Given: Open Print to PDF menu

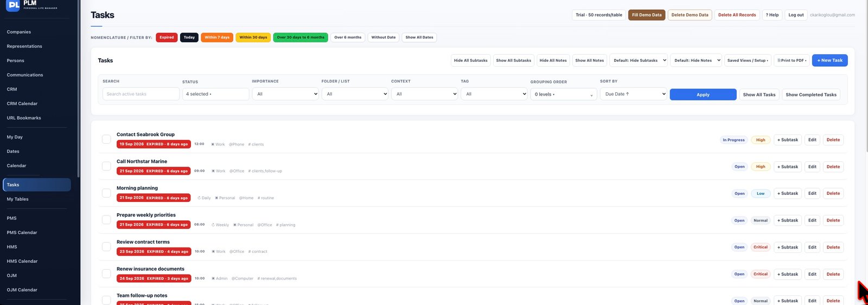Looking at the screenshot, I should (x=792, y=60).
